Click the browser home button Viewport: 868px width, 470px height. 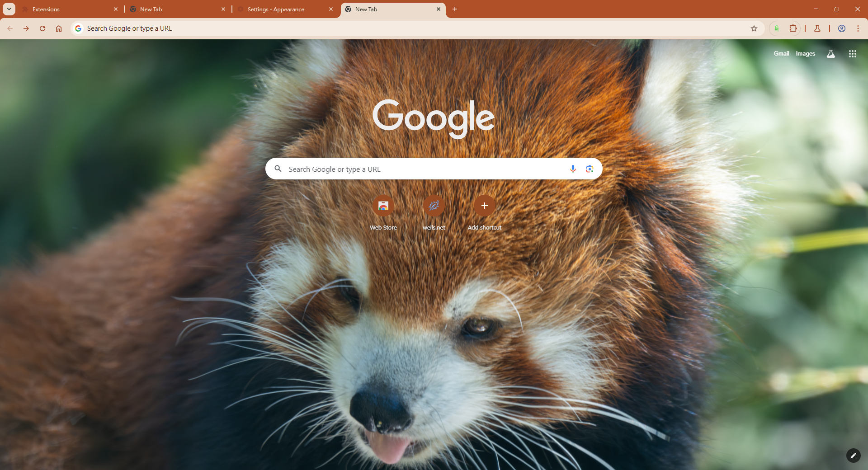point(59,28)
